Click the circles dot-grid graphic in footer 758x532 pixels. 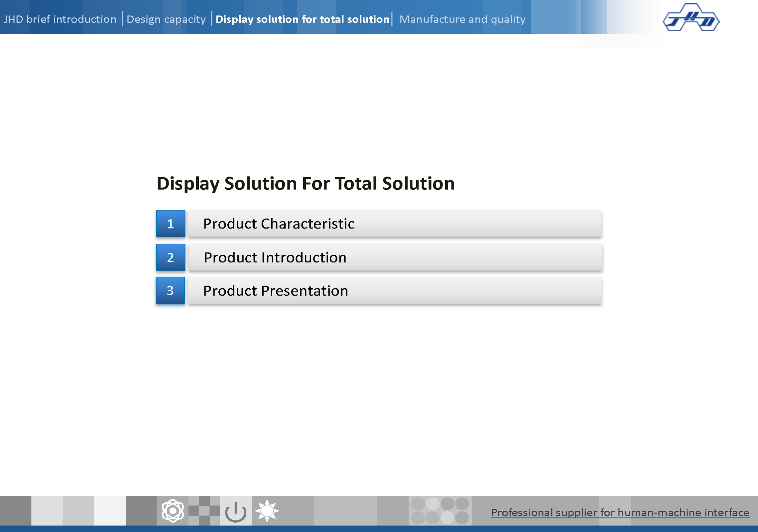tap(440, 511)
